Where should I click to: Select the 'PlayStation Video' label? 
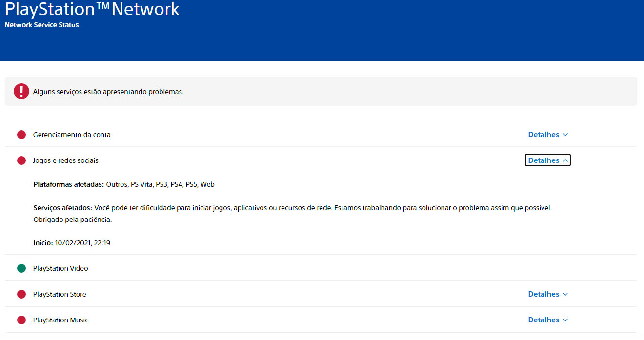click(x=60, y=268)
